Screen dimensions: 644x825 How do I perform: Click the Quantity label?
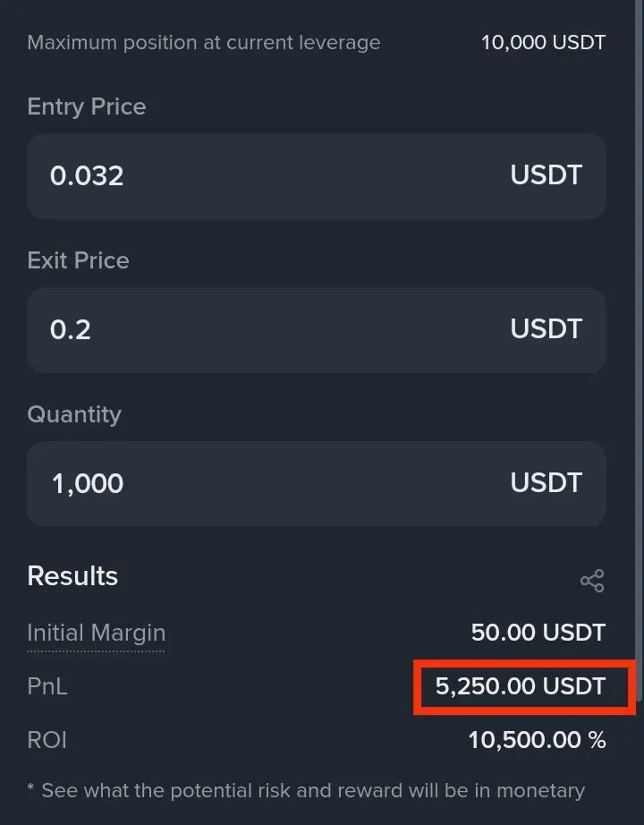pyautogui.click(x=74, y=414)
